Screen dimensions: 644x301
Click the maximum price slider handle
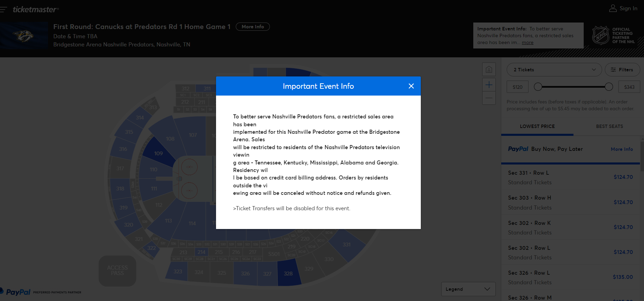click(609, 87)
